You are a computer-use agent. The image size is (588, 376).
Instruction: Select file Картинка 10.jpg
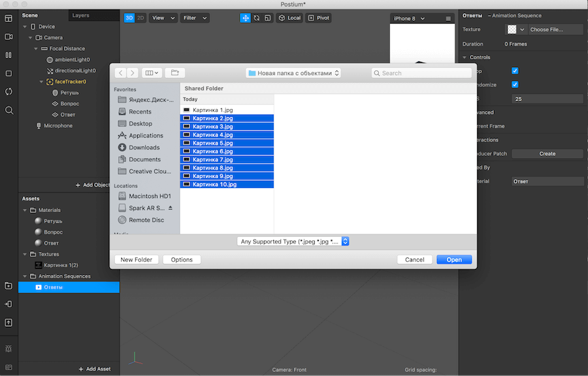click(x=227, y=184)
